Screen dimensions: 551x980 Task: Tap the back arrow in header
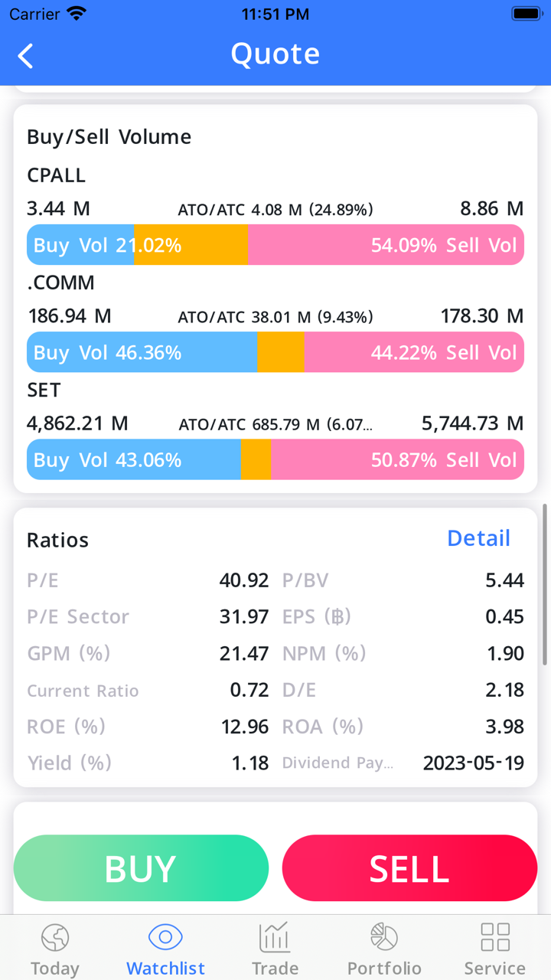(x=26, y=55)
